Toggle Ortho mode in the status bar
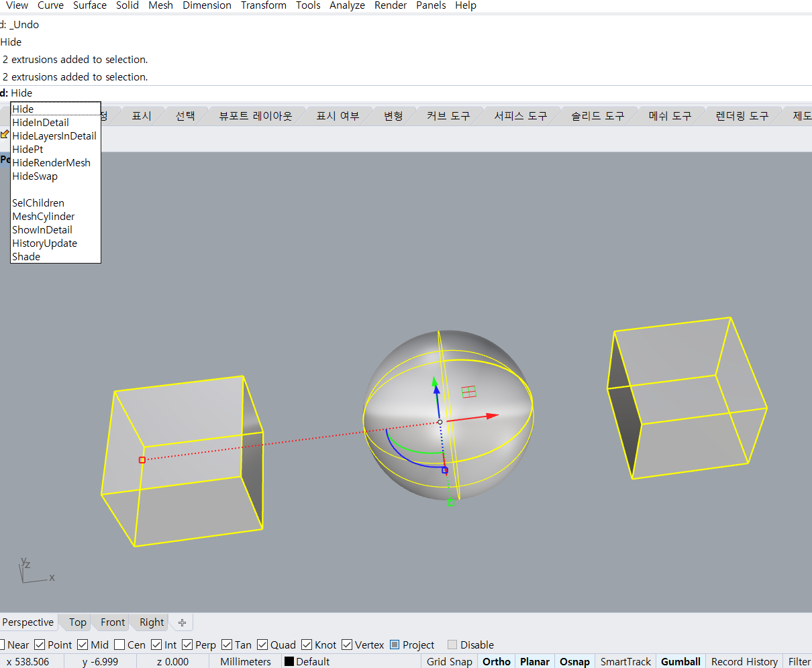This screenshot has width=812, height=668. point(497,661)
